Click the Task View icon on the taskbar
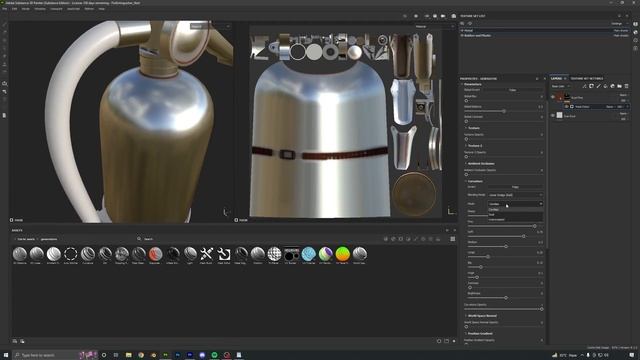 pyautogui.click(x=116, y=355)
